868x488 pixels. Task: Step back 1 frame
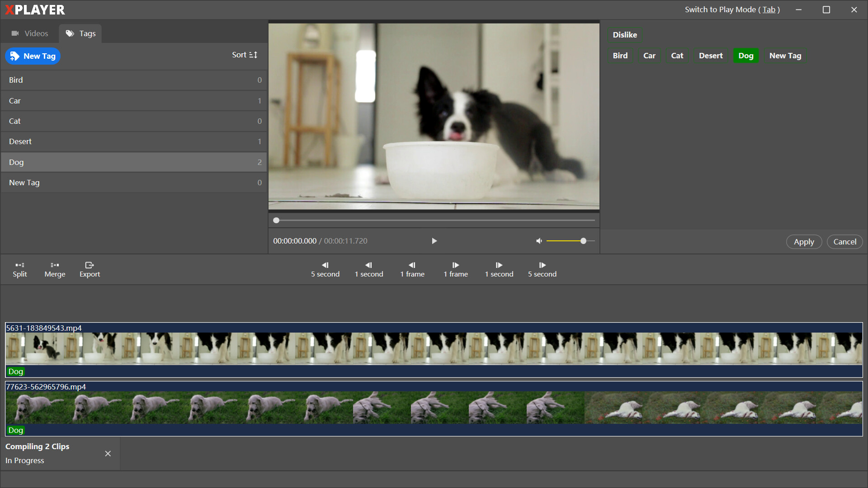412,270
